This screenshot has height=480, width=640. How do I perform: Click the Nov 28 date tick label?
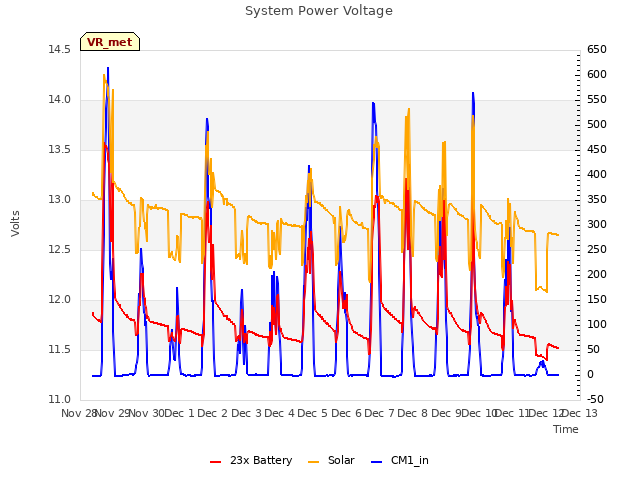79,413
